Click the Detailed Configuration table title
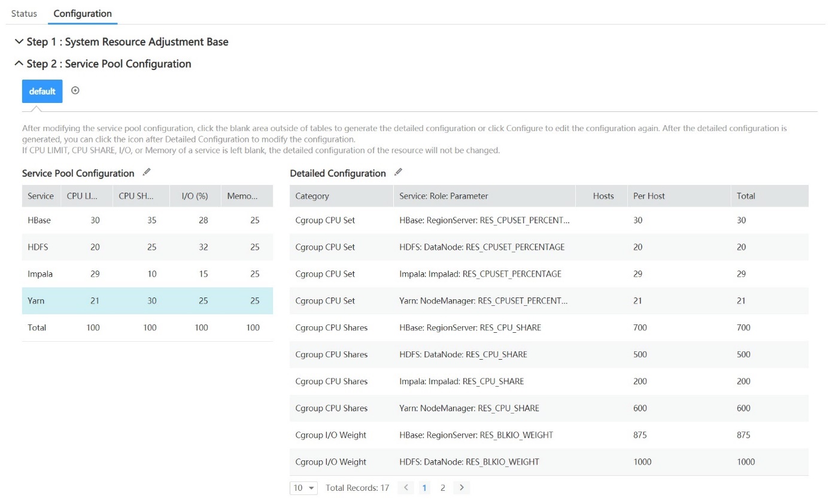The image size is (832, 504). click(x=338, y=173)
